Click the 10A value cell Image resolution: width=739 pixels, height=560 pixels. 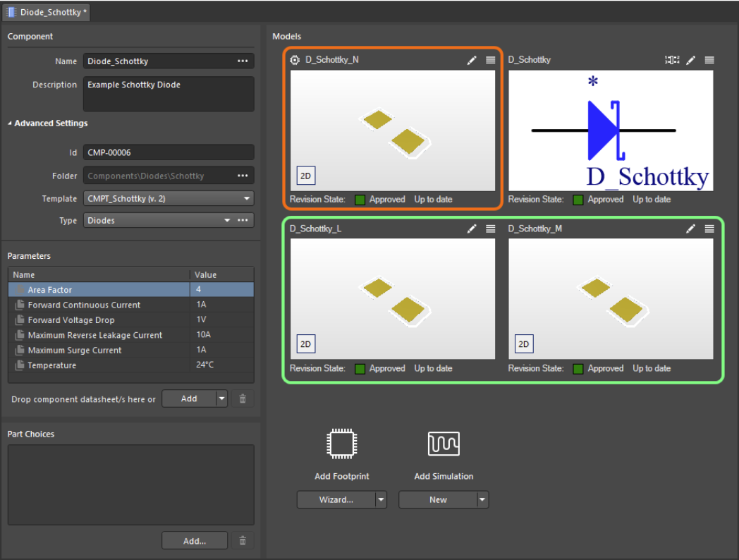tap(222, 335)
